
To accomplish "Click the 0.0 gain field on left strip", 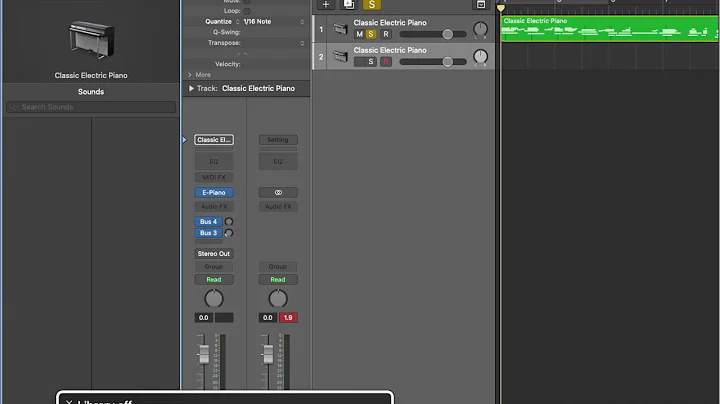I will point(203,318).
